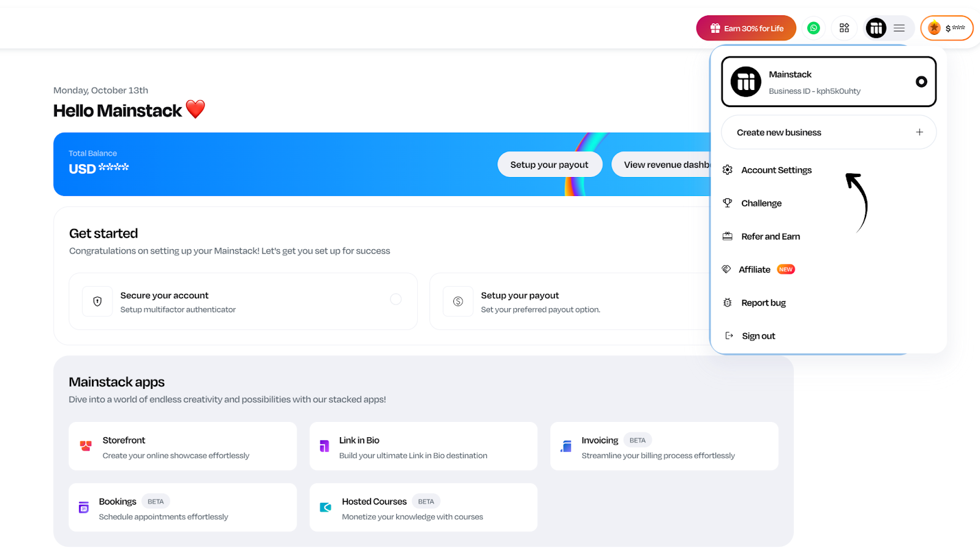Open WhatsApp support icon in header
This screenshot has height=553, width=980.
[x=813, y=28]
